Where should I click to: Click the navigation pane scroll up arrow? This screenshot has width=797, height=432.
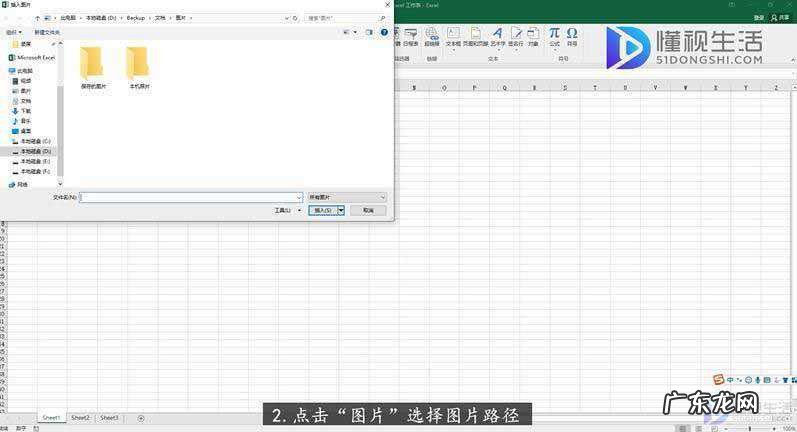pyautogui.click(x=60, y=44)
